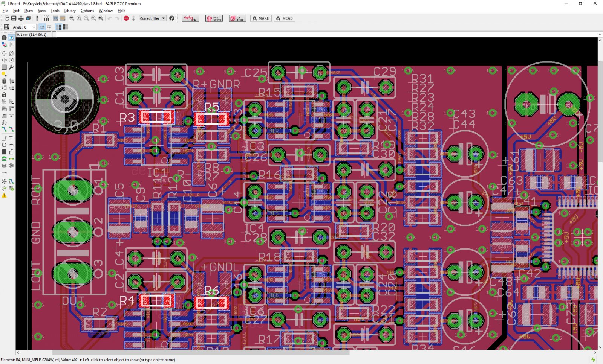Open the File menu

click(5, 11)
